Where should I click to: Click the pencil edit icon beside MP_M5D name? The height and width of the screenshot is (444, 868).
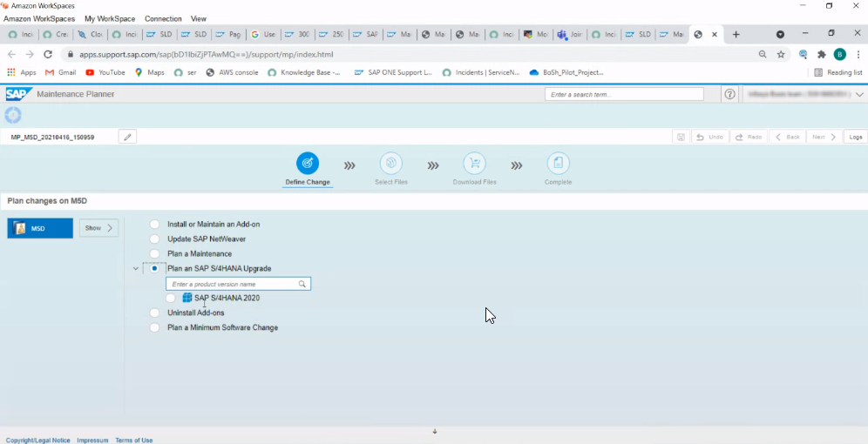[127, 137]
